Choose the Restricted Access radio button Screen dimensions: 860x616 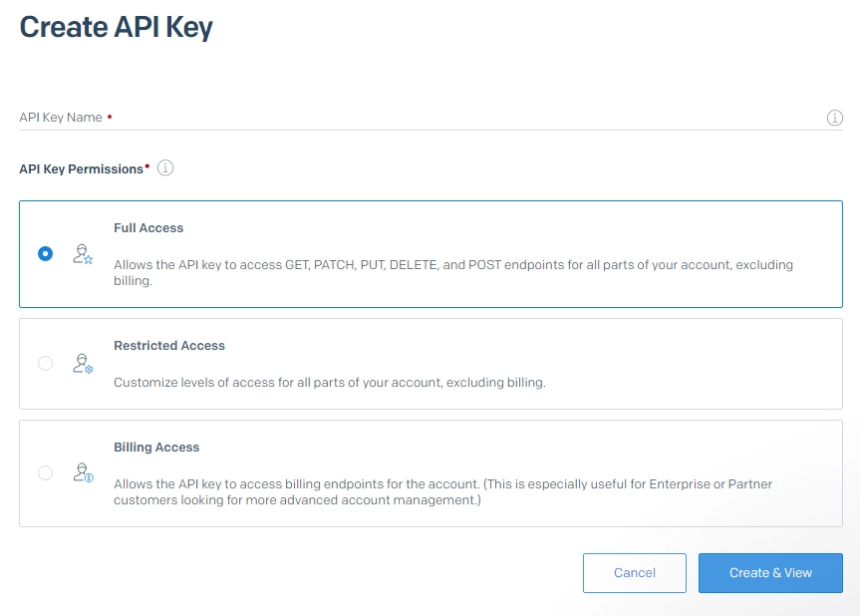coord(45,364)
